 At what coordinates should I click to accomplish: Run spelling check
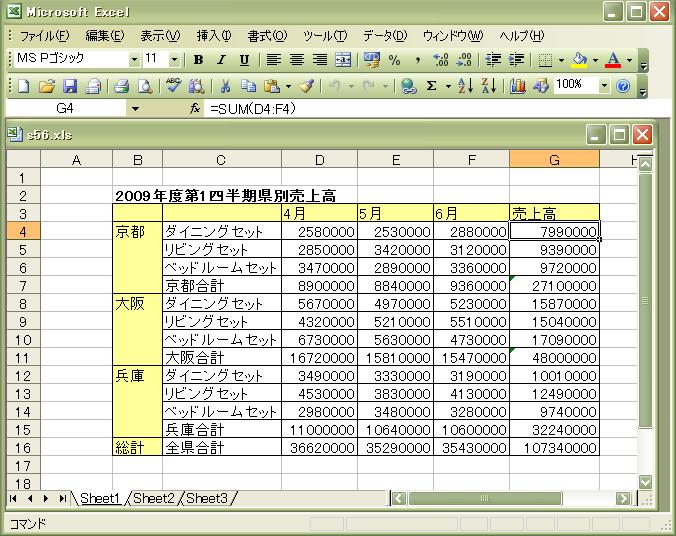coord(173,86)
